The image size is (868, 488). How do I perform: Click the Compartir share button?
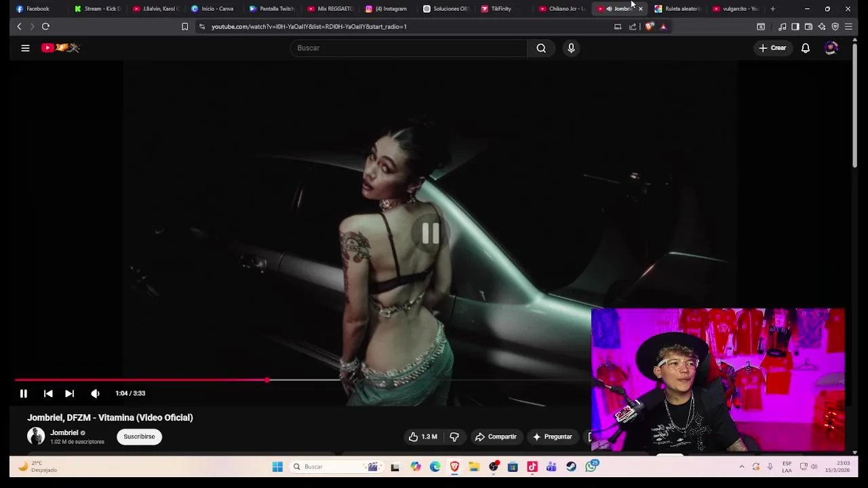(x=496, y=436)
